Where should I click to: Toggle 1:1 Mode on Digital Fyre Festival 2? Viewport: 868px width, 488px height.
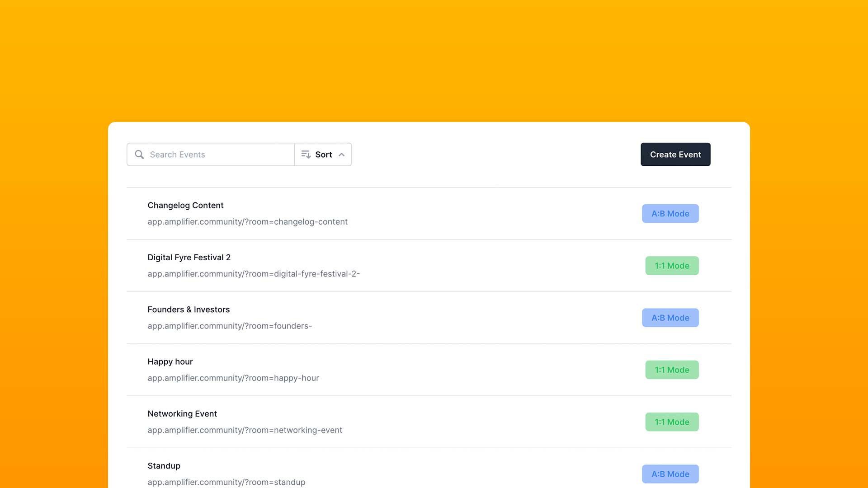[x=672, y=266]
